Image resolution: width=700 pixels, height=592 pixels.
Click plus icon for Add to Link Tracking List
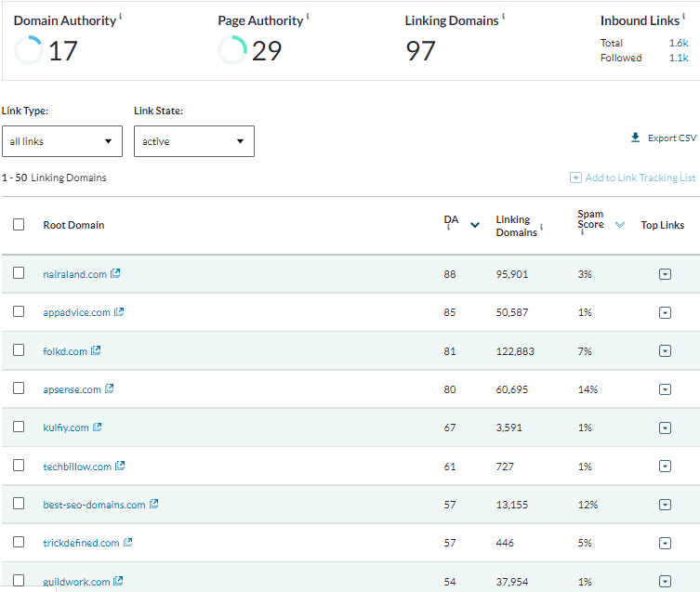tap(575, 178)
